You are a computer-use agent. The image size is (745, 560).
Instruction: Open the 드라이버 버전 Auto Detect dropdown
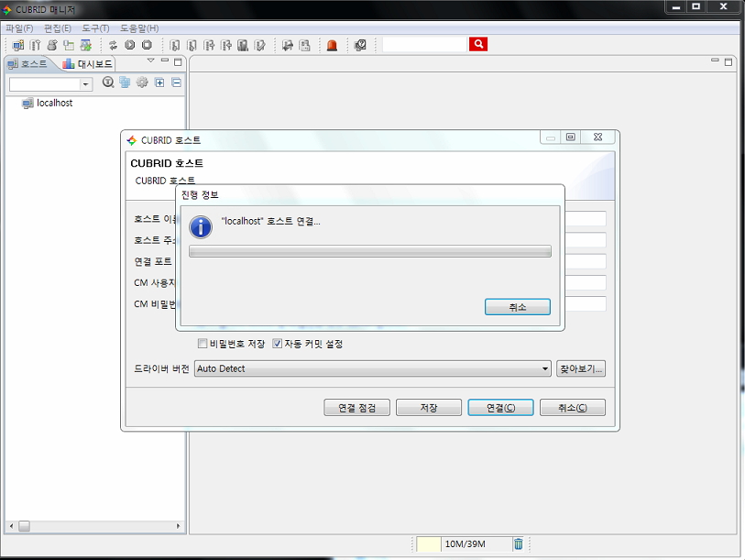point(372,368)
